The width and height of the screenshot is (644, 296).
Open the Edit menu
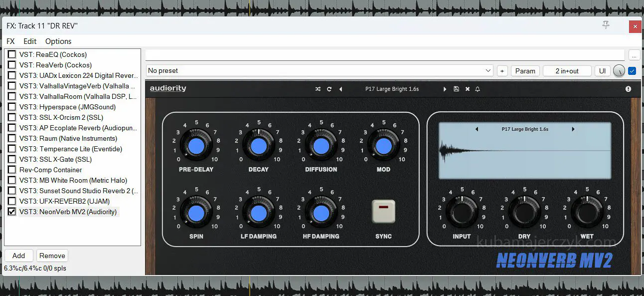pos(30,41)
